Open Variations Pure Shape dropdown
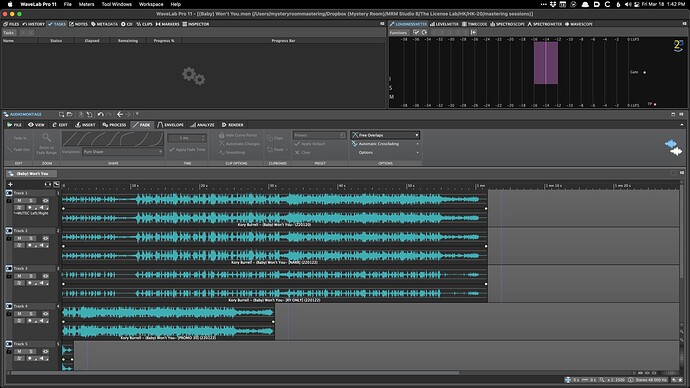This screenshot has height=388, width=690. point(123,152)
